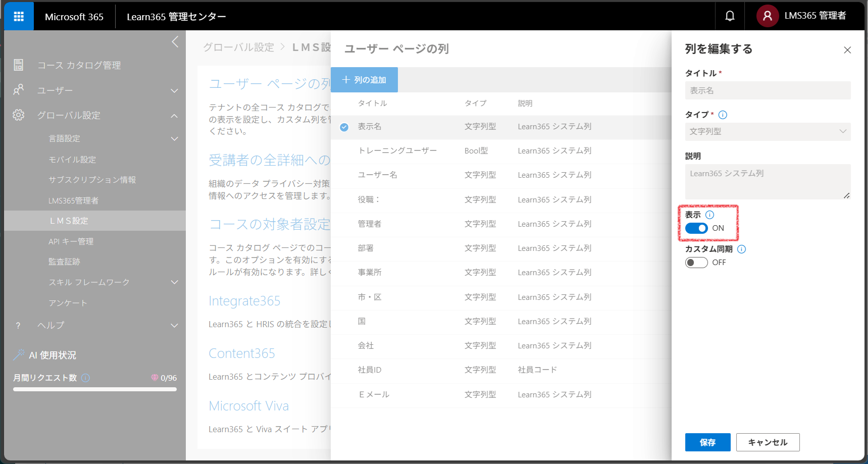
Task: Open the Integrate365 link
Action: coord(244,301)
